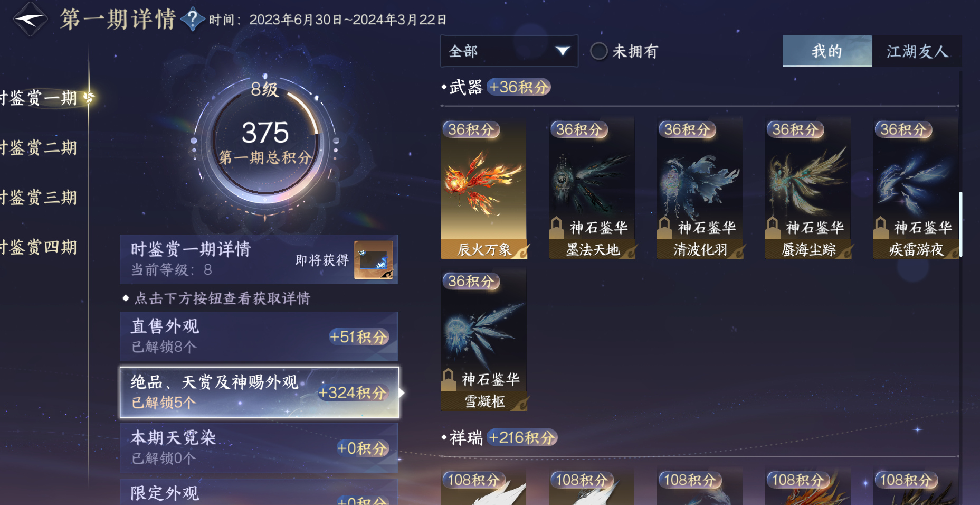Select the 辰火万象 weapon icon
This screenshot has width=980, height=505.
483,189
